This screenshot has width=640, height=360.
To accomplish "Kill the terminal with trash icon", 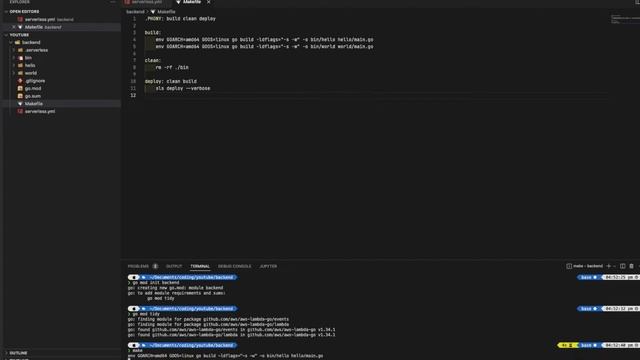I will pos(631,266).
